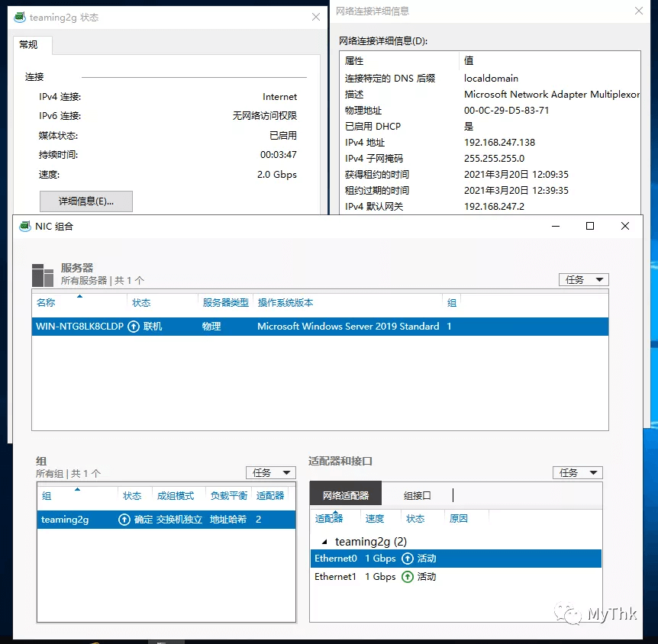Click lease obtained time 12:09:35 value
The width and height of the screenshot is (658, 644).
point(516,174)
